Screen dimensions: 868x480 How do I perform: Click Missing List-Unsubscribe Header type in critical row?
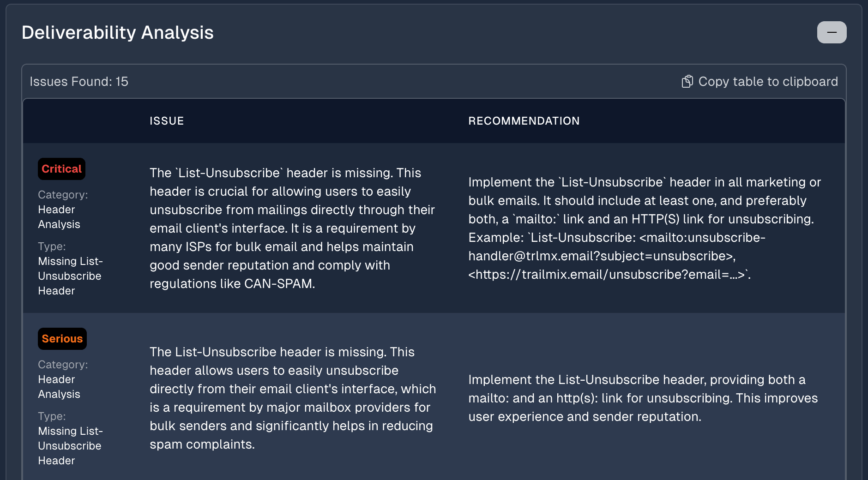[x=70, y=276]
